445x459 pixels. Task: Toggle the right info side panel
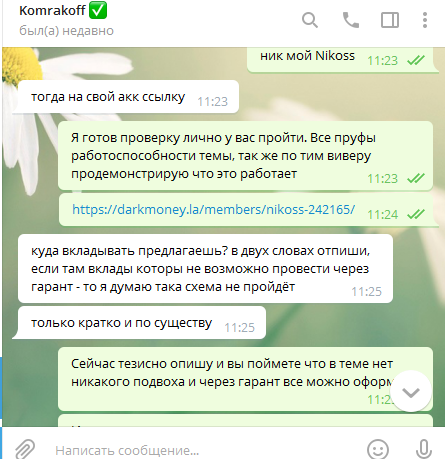pos(390,20)
